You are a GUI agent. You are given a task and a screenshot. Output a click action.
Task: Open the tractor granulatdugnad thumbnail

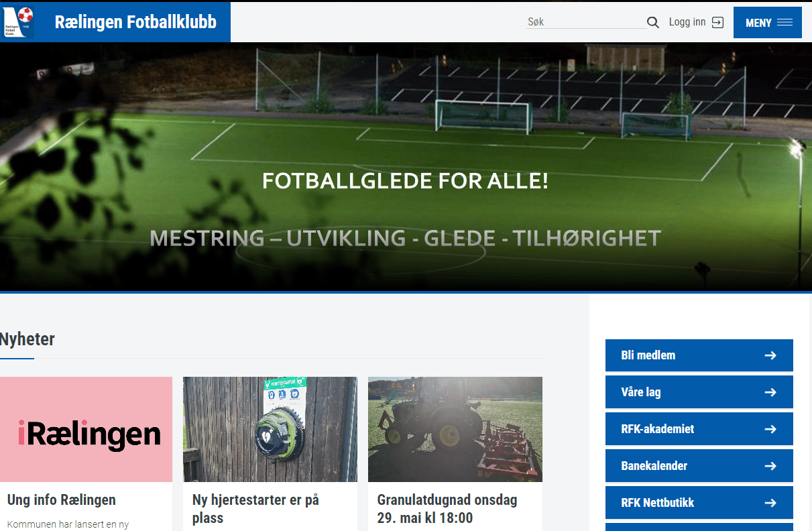click(455, 429)
